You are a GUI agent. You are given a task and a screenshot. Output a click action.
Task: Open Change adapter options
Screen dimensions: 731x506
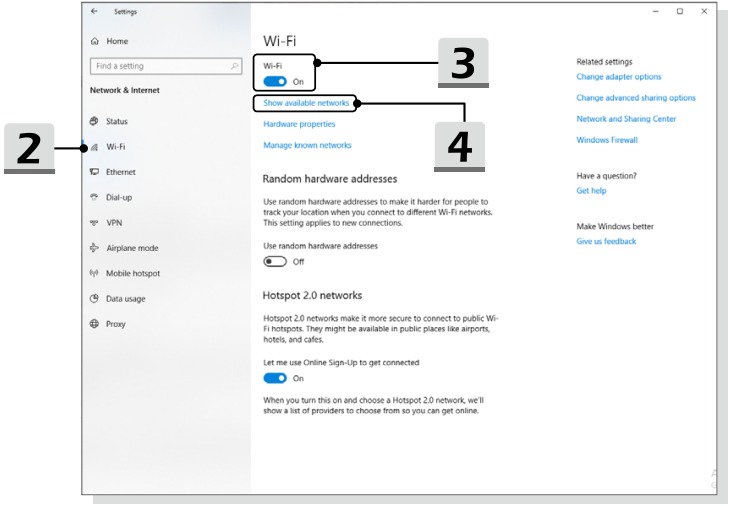tap(619, 76)
